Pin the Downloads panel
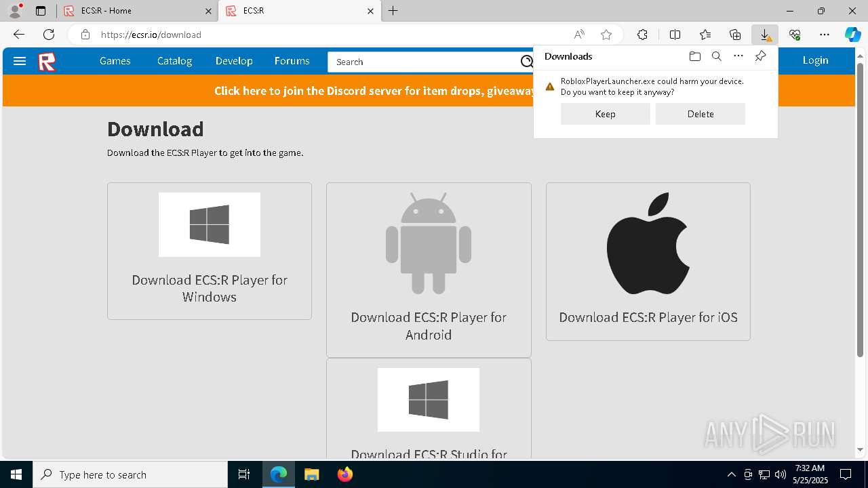Image resolution: width=868 pixels, height=488 pixels. click(760, 56)
